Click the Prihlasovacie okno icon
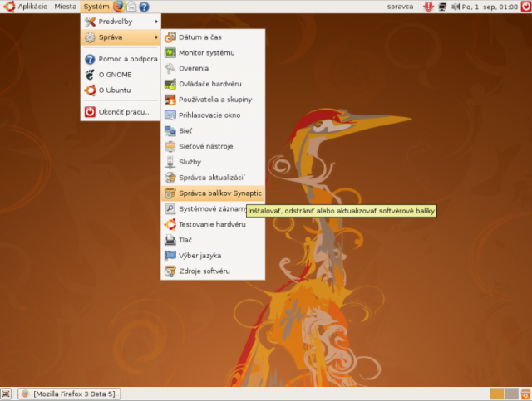This screenshot has width=532, height=401. pos(170,115)
